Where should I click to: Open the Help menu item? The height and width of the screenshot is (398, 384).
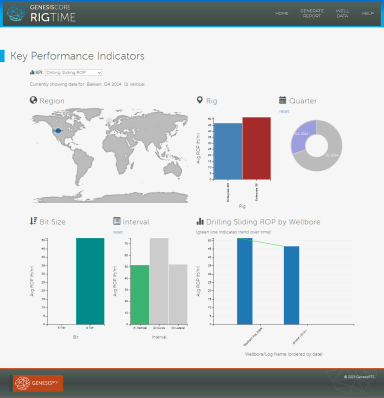(368, 13)
